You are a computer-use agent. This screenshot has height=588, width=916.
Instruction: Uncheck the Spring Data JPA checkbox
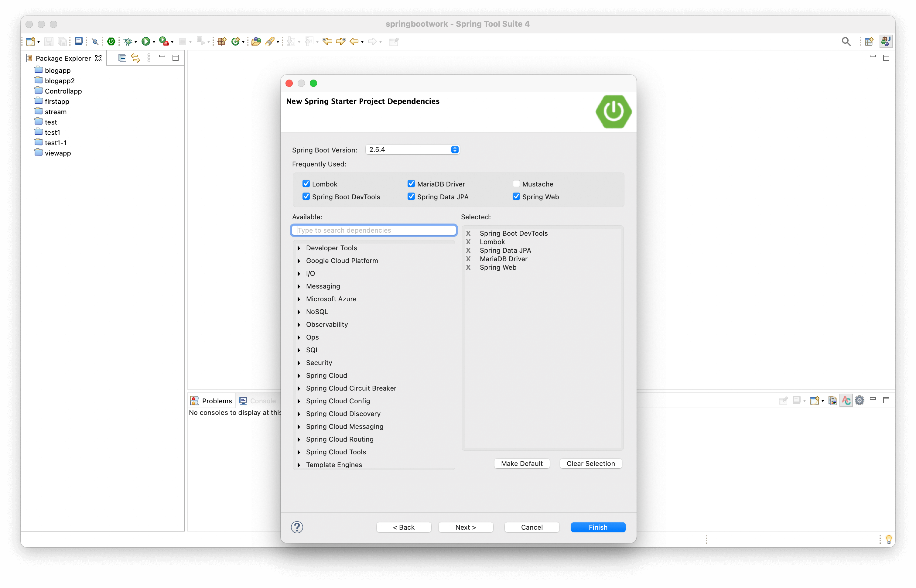(411, 196)
